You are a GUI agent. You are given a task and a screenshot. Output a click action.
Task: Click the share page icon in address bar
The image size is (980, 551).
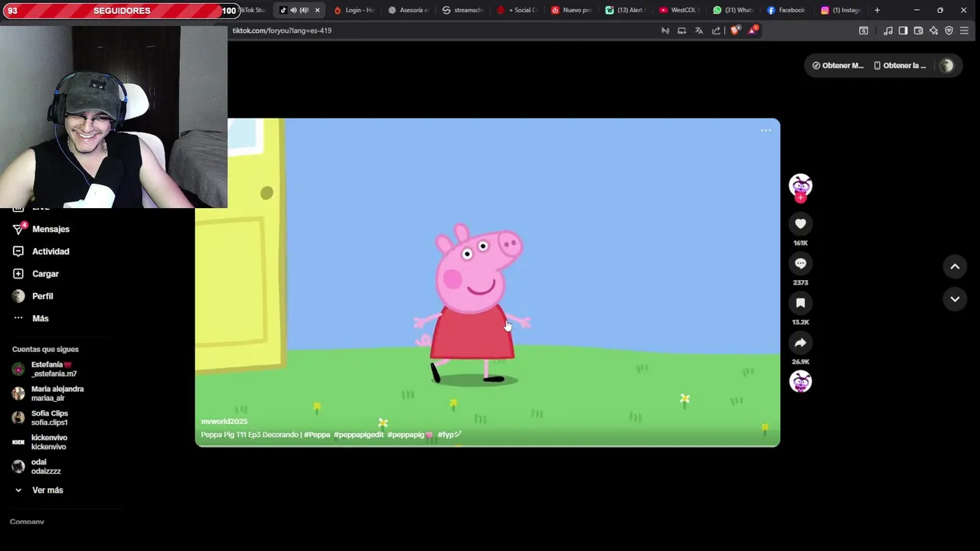716,31
